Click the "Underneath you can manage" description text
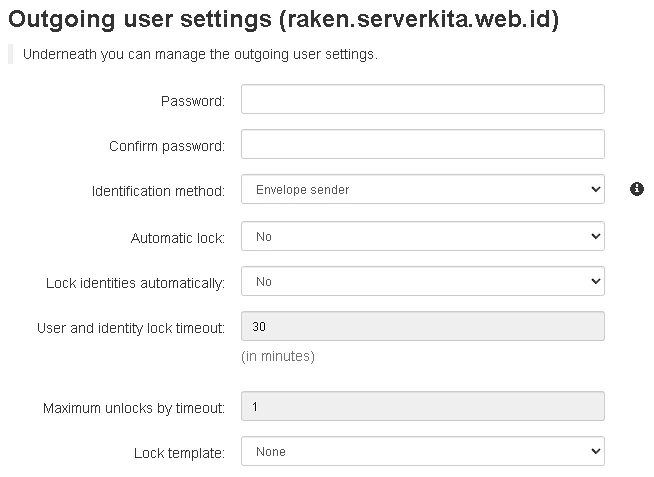The width and height of the screenshot is (654, 477). (x=200, y=54)
